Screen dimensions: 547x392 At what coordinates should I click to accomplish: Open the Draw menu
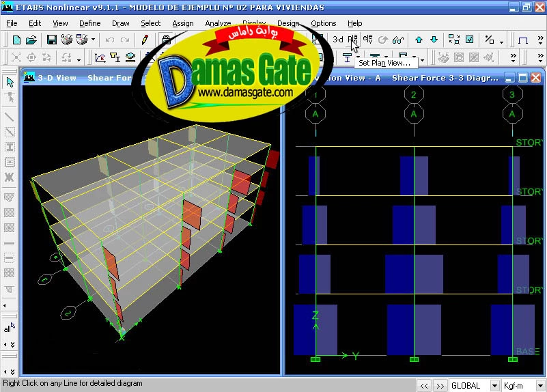[x=120, y=23]
